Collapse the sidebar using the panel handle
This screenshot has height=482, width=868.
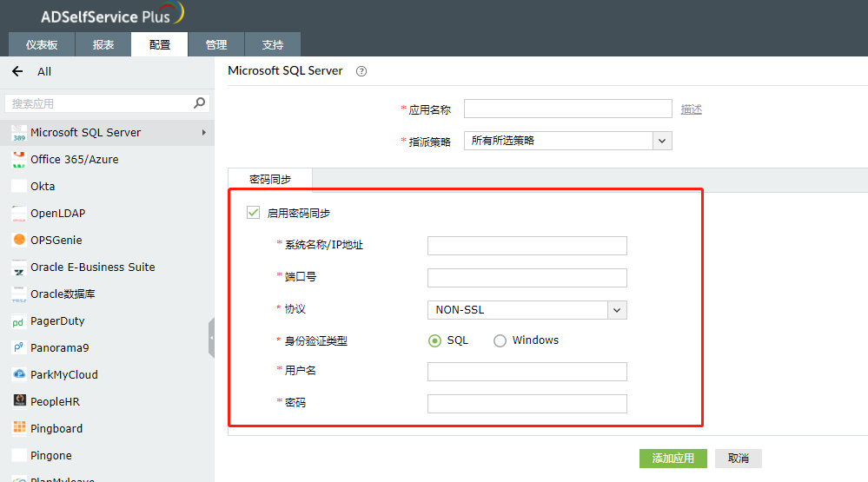pos(211,338)
